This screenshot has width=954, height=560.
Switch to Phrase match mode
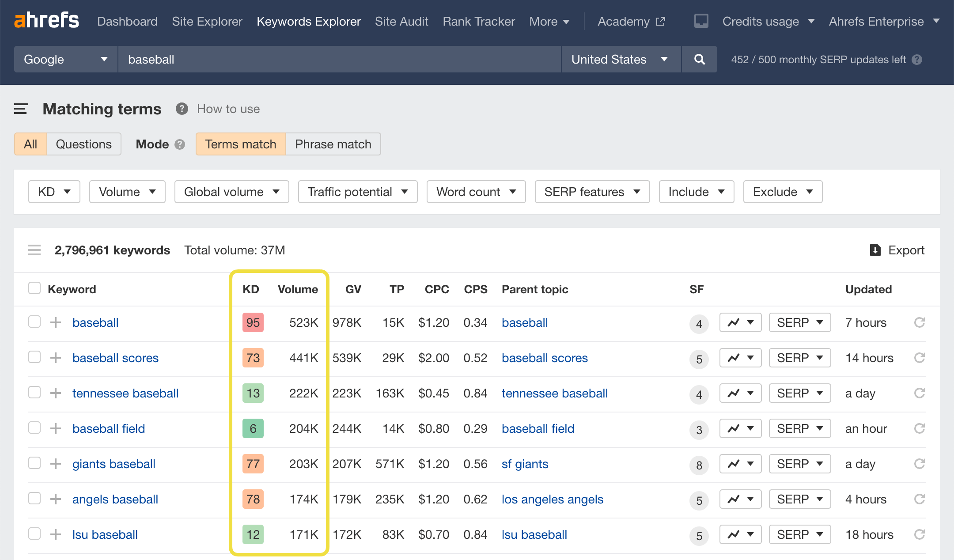tap(333, 144)
